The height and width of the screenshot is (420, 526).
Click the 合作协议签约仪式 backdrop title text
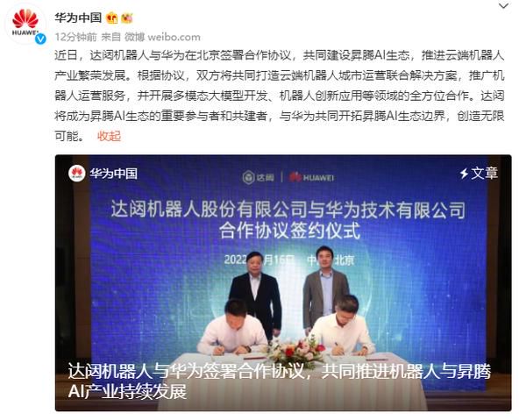[290, 231]
